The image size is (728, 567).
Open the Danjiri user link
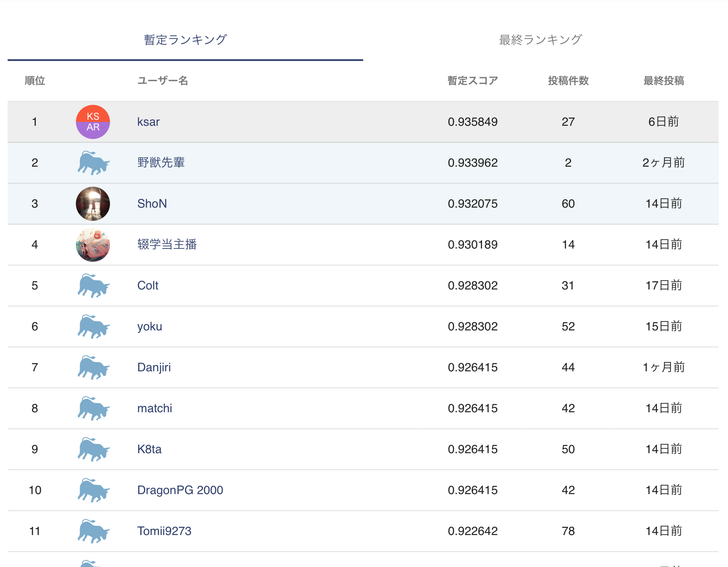pos(154,367)
